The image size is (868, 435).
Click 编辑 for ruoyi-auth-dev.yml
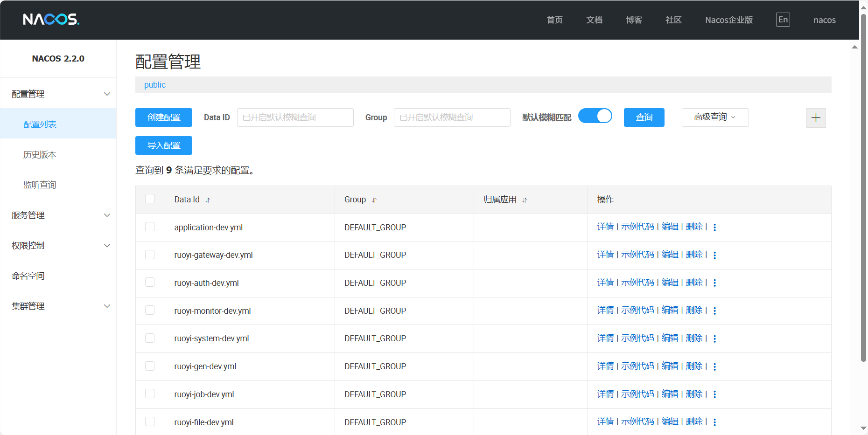click(x=670, y=283)
